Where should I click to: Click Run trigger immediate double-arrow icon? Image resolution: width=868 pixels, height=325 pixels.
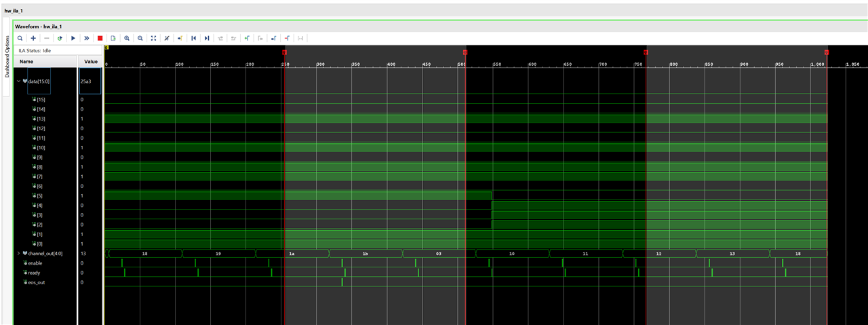[87, 38]
